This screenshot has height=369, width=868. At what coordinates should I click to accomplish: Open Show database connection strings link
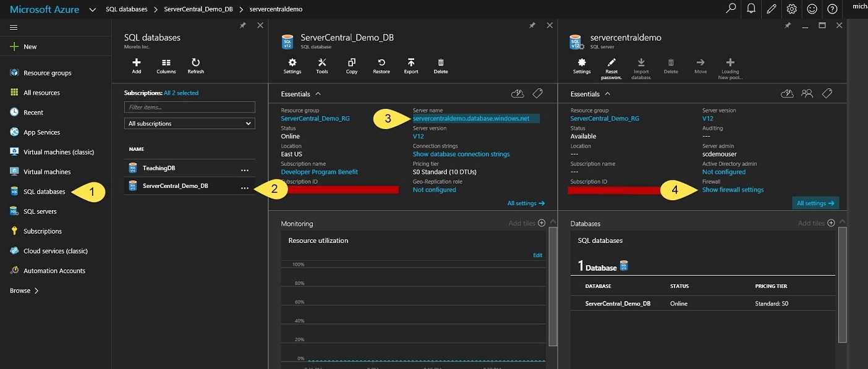[x=461, y=154]
